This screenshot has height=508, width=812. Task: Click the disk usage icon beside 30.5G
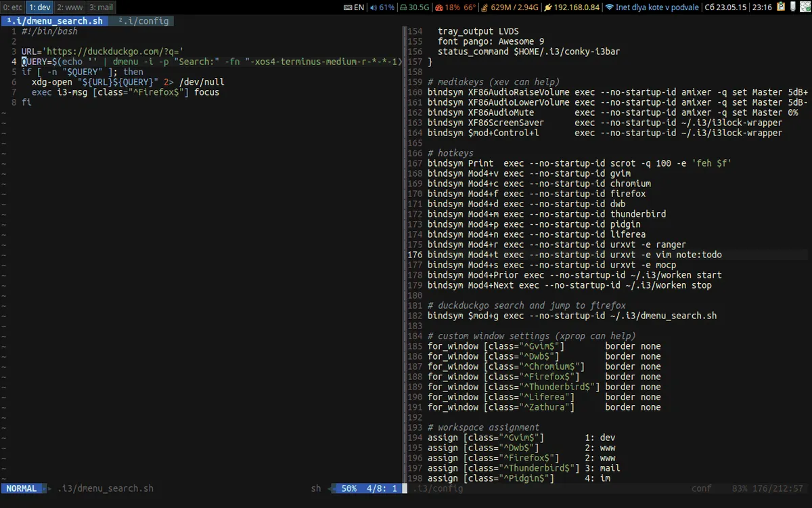(x=404, y=7)
